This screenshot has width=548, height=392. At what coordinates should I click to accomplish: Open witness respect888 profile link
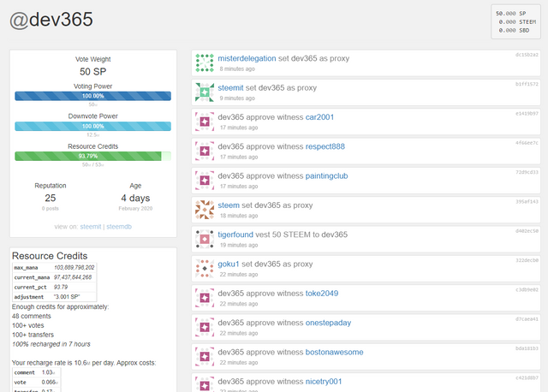pos(325,146)
